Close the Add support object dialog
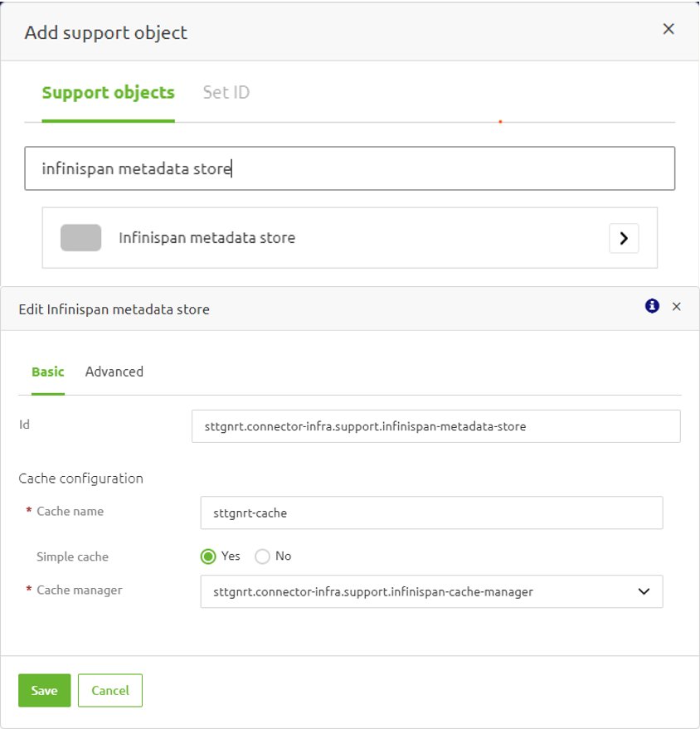Viewport: 700px width, 729px height. click(668, 29)
